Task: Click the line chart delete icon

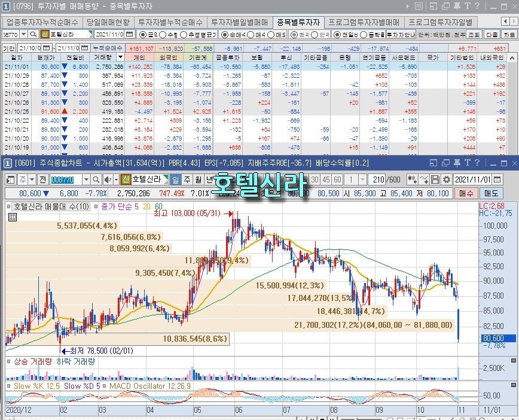Action: pyautogui.click(x=424, y=179)
